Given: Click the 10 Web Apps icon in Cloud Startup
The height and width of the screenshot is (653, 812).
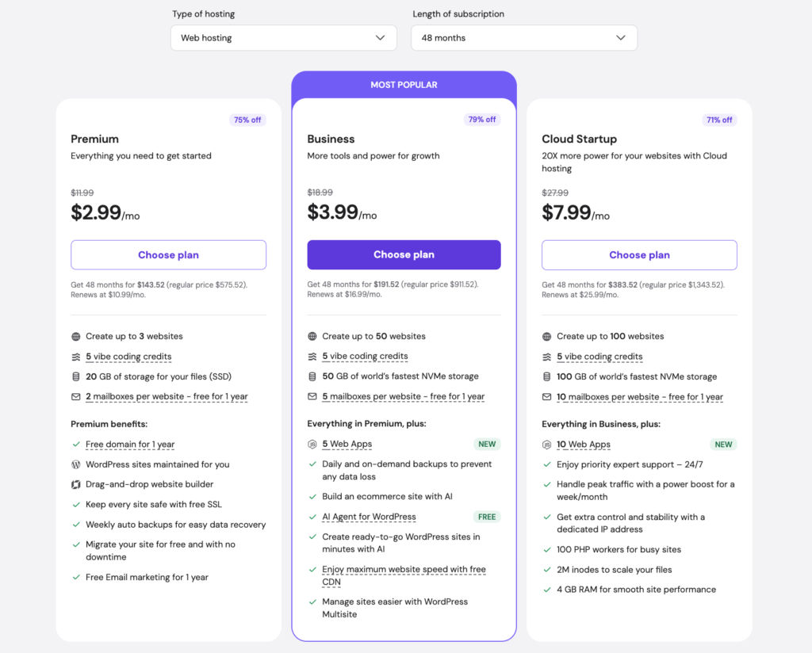Looking at the screenshot, I should click(x=547, y=445).
